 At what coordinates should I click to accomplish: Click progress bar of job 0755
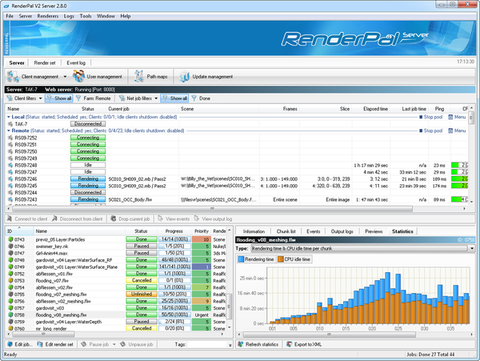(x=174, y=294)
